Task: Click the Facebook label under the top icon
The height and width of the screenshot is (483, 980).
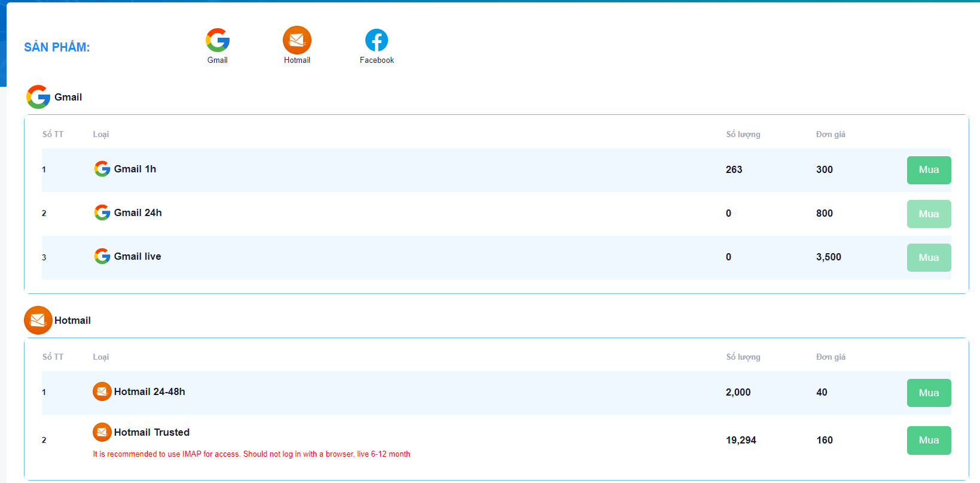Action: 377,60
